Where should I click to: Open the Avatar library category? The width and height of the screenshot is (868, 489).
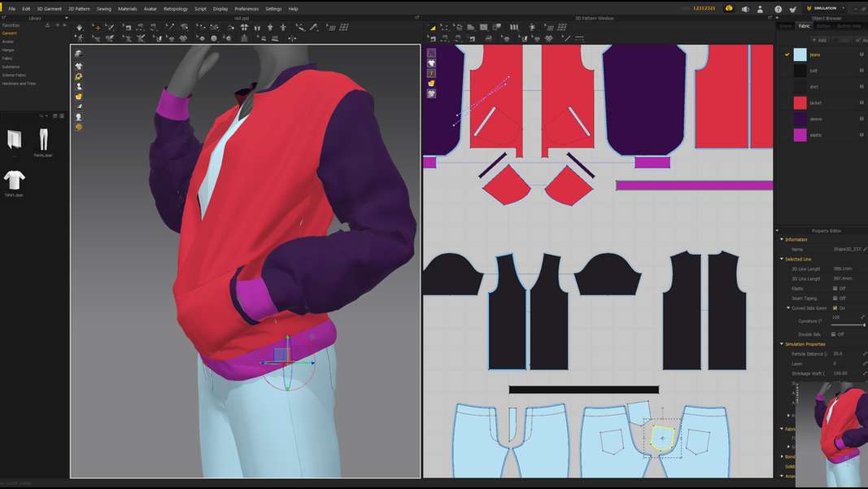click(x=8, y=41)
